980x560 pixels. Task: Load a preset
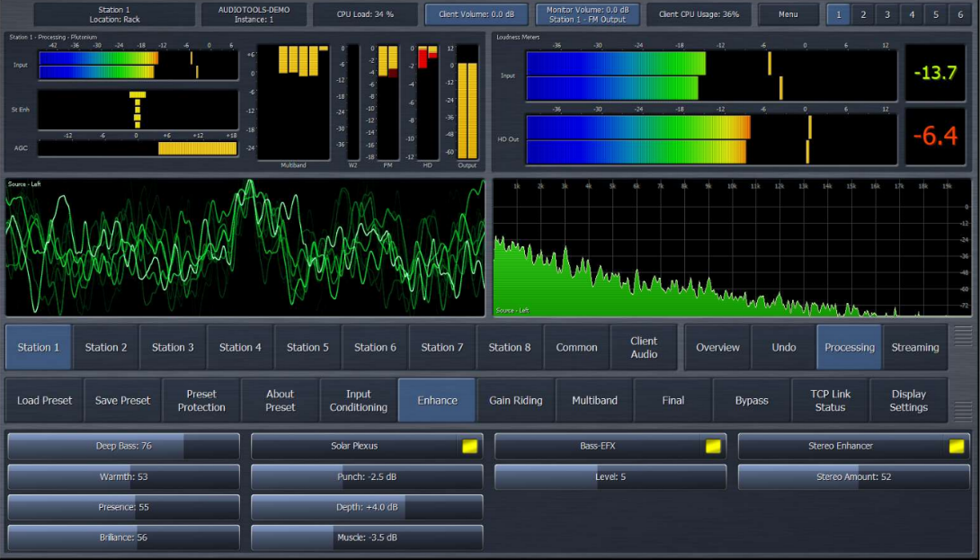coord(43,400)
